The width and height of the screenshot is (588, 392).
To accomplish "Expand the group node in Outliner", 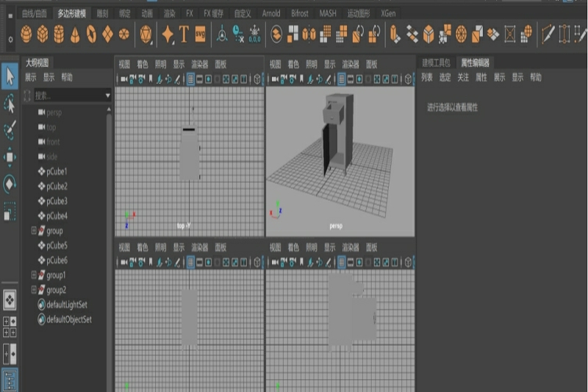I will pyautogui.click(x=34, y=231).
